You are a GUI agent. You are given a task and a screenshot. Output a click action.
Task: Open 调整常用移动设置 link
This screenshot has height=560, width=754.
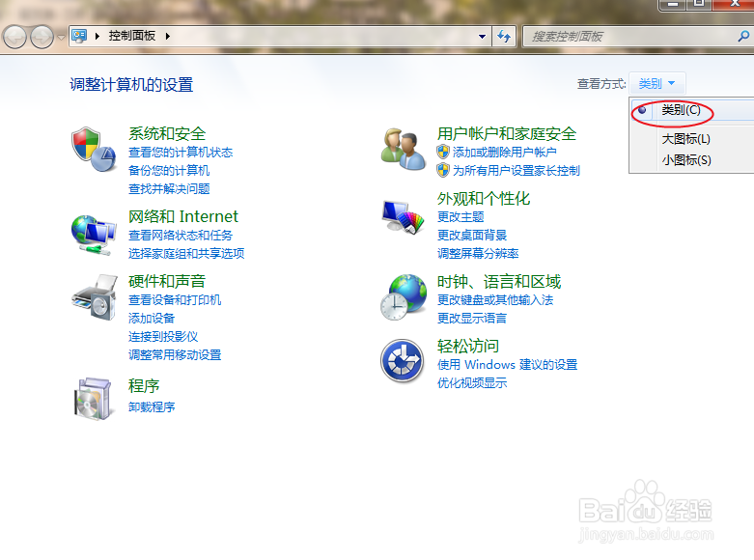[175, 355]
